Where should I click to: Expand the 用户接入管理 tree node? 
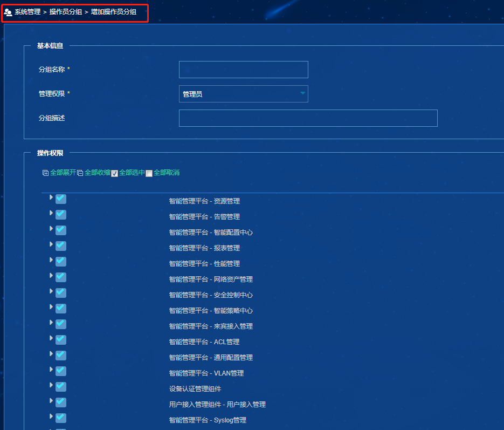tap(51, 400)
